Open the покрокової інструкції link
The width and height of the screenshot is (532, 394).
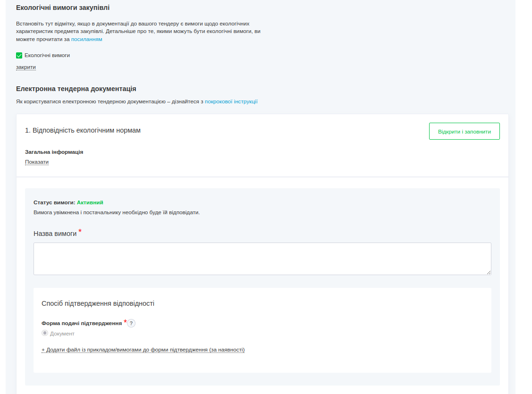[231, 101]
